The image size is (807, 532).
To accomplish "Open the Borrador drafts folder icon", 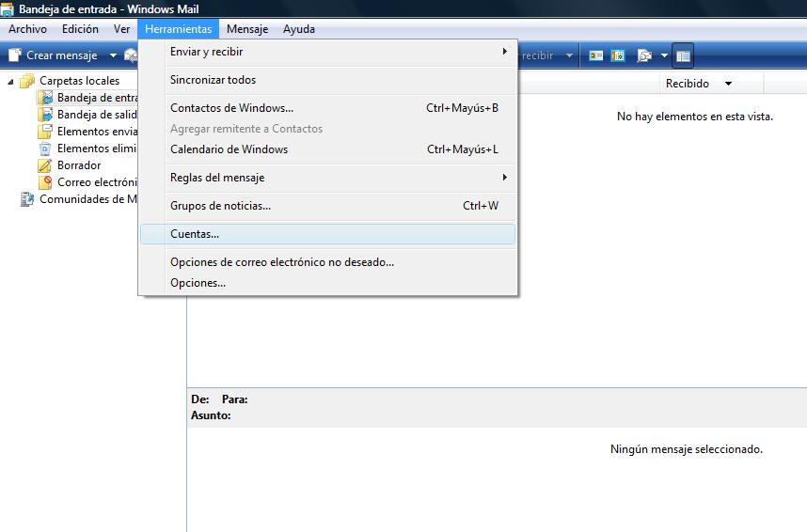I will 45,165.
